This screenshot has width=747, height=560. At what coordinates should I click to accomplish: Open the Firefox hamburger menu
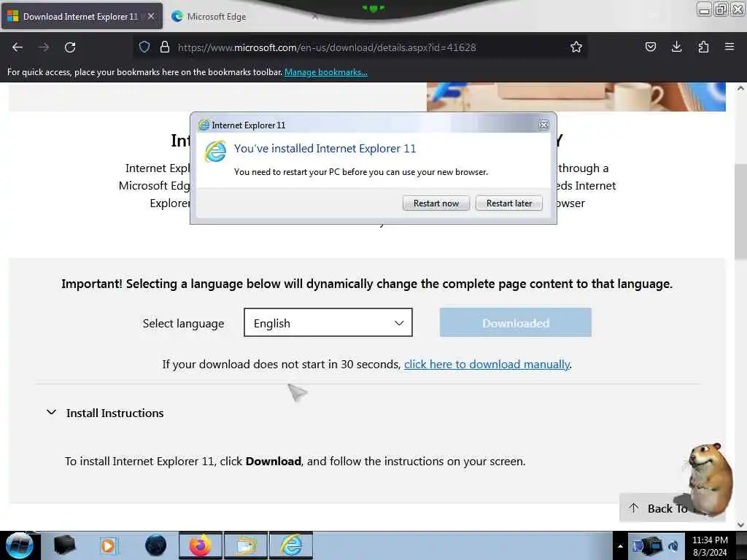coord(729,47)
